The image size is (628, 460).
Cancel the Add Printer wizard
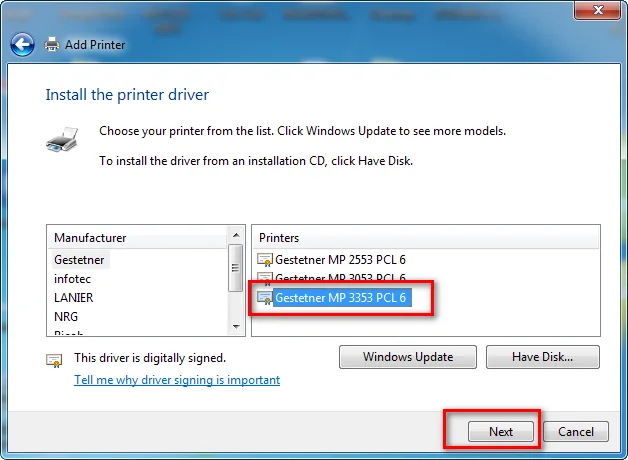tap(576, 432)
